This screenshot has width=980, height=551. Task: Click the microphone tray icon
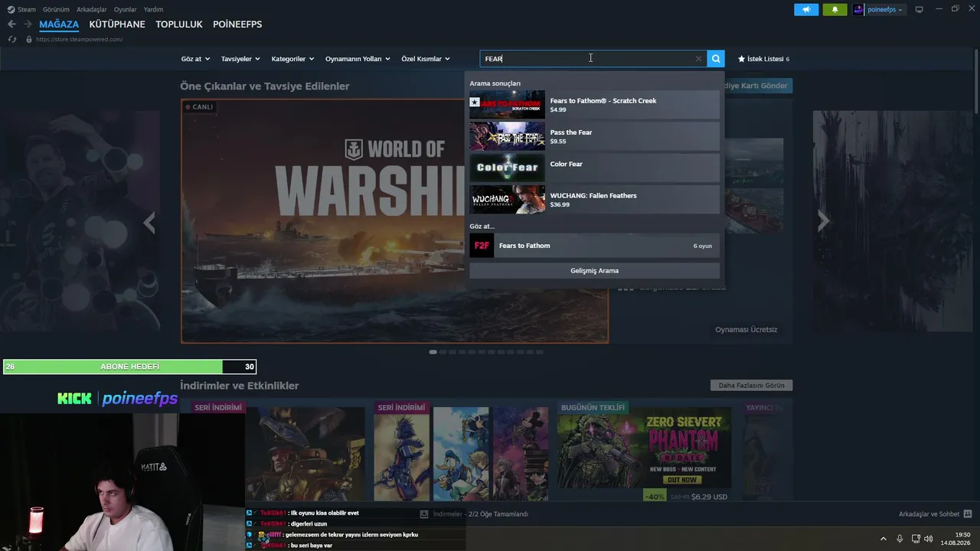click(900, 539)
